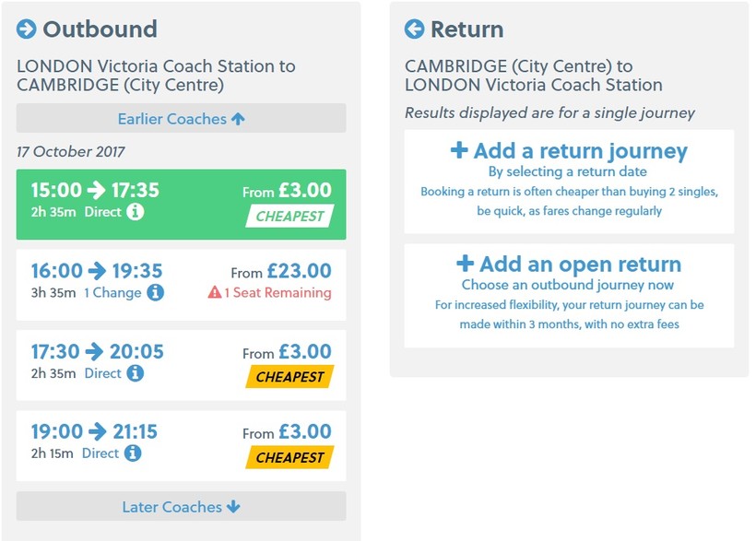
Task: Click info icon beside 1 Change
Action: pyautogui.click(x=156, y=292)
